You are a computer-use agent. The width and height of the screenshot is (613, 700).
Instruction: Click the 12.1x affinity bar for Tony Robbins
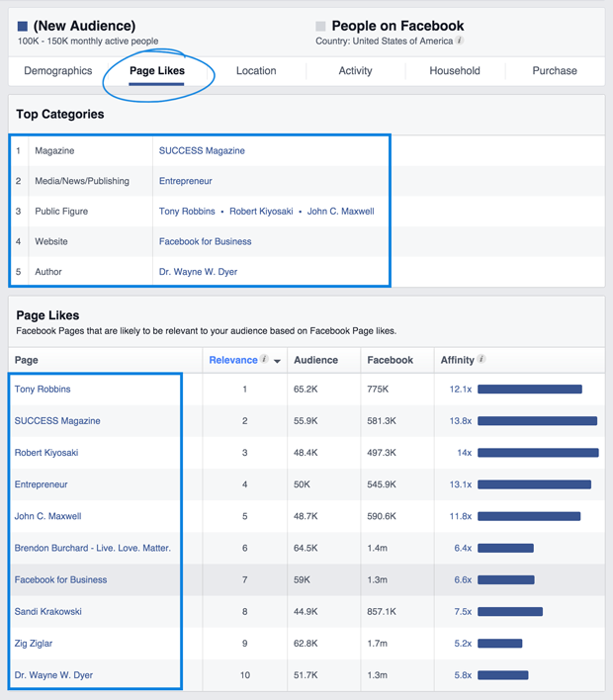pos(530,390)
